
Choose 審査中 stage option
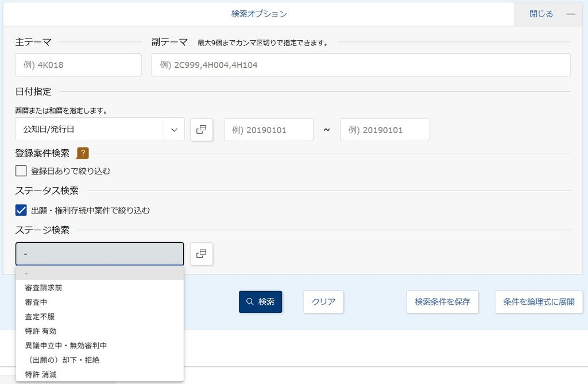[x=100, y=302]
